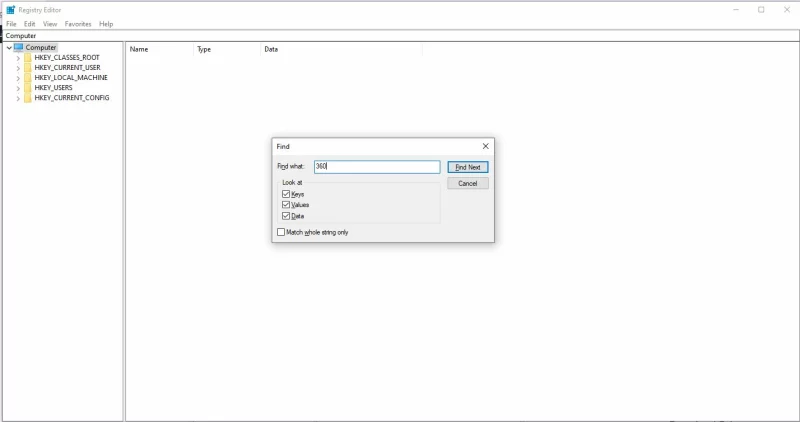The width and height of the screenshot is (800, 422).
Task: Select the HKEY_USERS folder icon
Action: point(28,88)
